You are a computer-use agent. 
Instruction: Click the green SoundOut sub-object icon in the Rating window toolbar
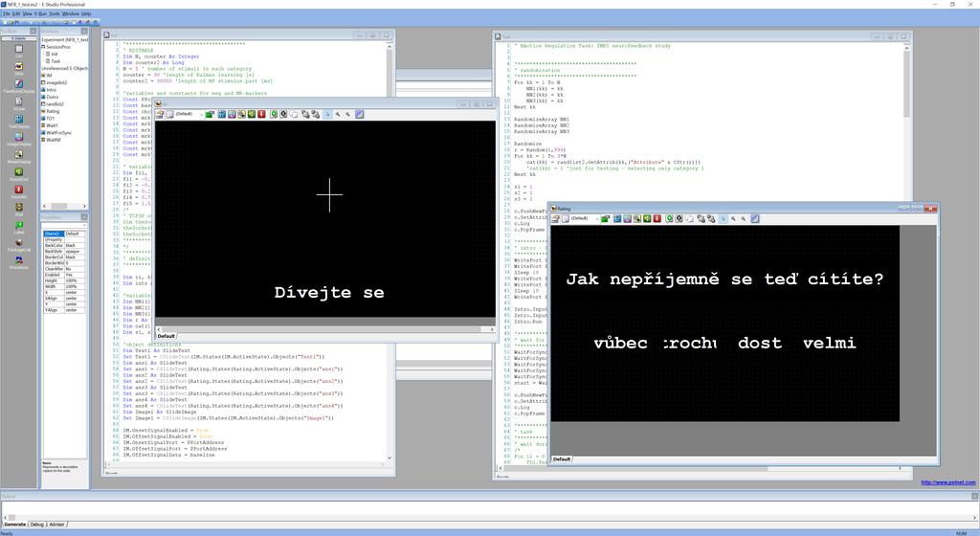647,218
